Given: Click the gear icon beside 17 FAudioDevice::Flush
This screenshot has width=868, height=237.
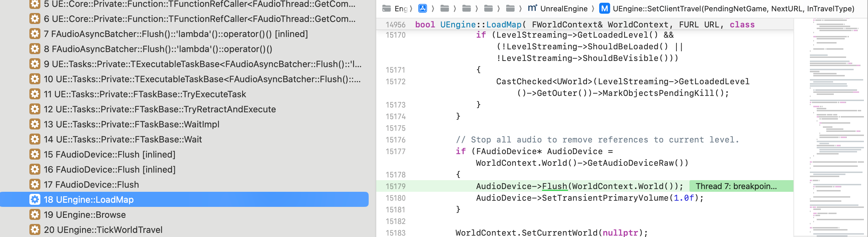Looking at the screenshot, I should click(35, 184).
